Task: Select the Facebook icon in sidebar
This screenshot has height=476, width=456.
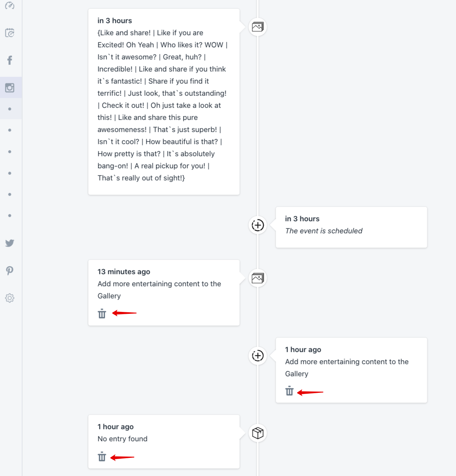Action: [10, 60]
